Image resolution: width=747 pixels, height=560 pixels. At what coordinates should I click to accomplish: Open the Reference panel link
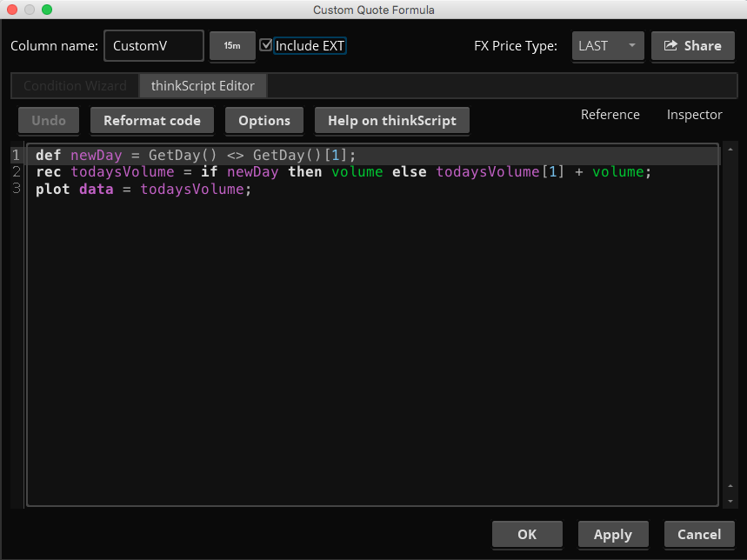point(610,115)
